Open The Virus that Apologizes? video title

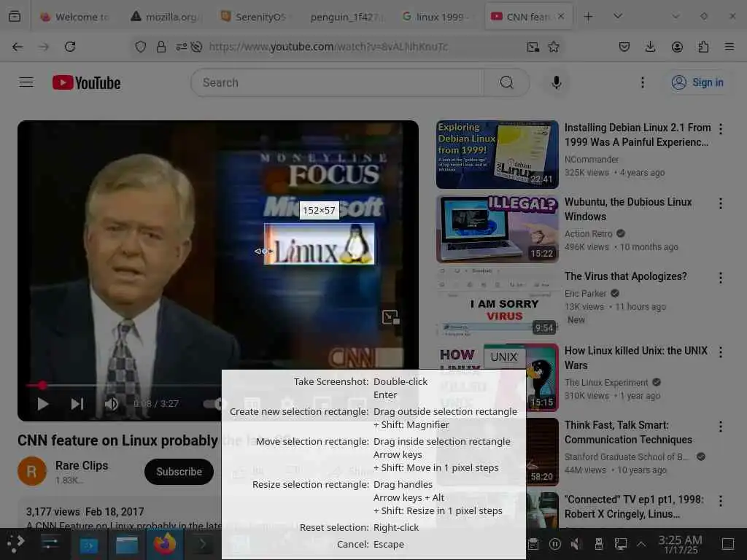click(x=625, y=276)
